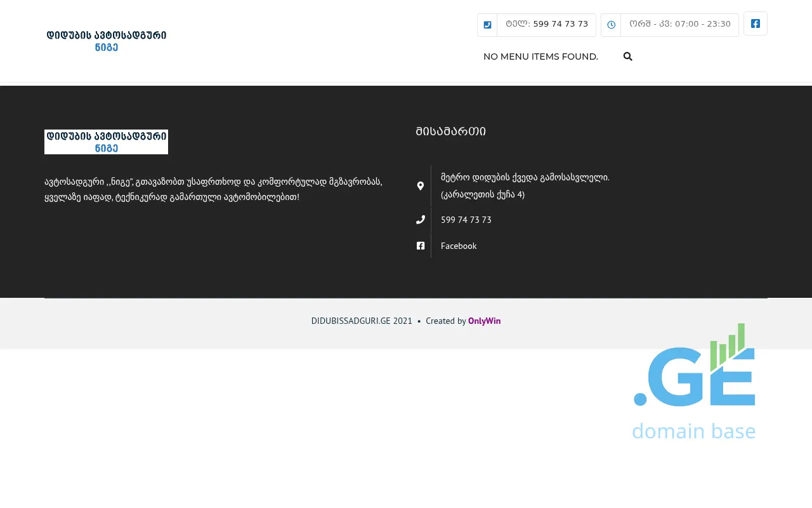Screen dimensions: 812x508
Task: Click the DIDUBISSADGURI.GE 2021 copyright text
Action: coord(362,321)
